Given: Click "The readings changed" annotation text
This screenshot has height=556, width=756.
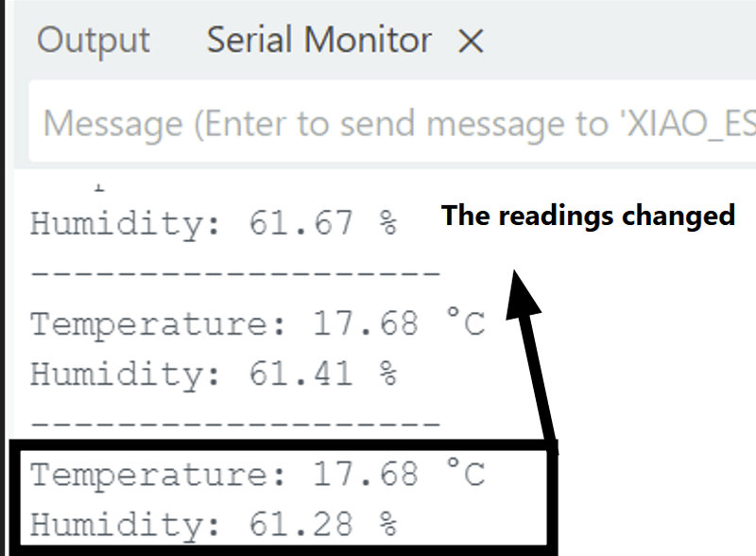Looking at the screenshot, I should point(588,216).
